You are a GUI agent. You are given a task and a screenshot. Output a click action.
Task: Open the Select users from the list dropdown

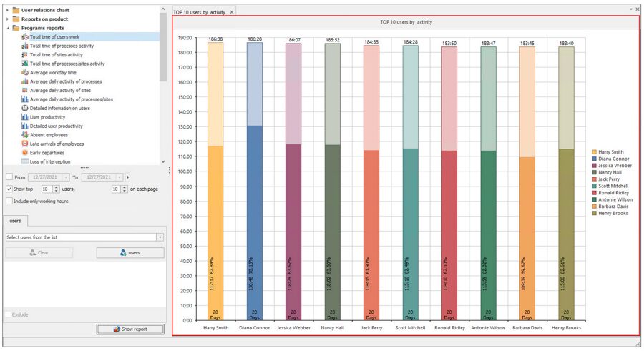[x=160, y=237]
